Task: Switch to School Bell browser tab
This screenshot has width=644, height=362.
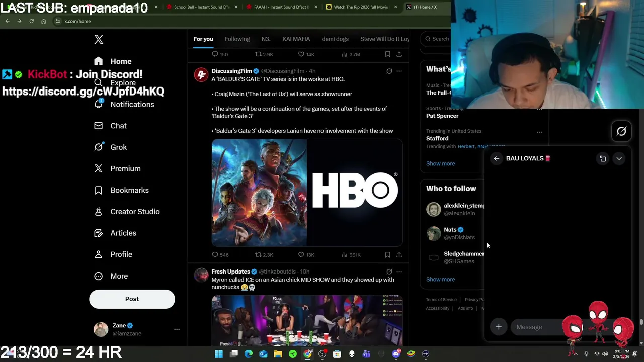Action: coord(201,7)
